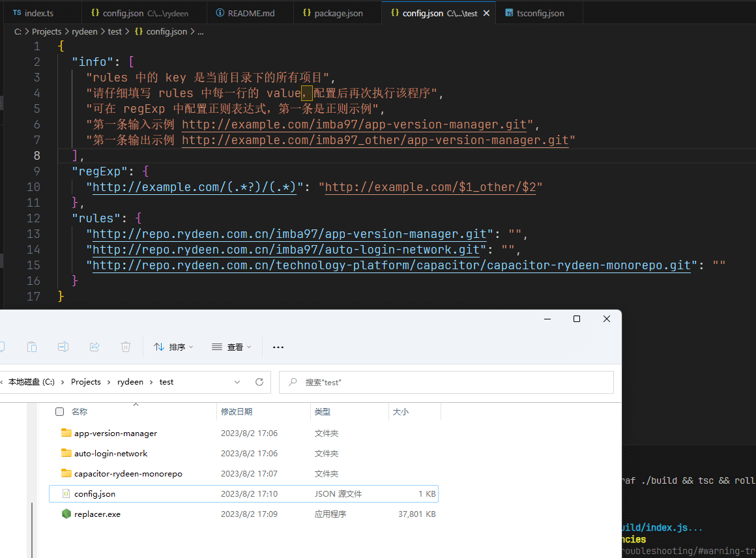Click the Rename icon in Explorer toolbar
Image resolution: width=756 pixels, height=558 pixels.
[x=63, y=347]
